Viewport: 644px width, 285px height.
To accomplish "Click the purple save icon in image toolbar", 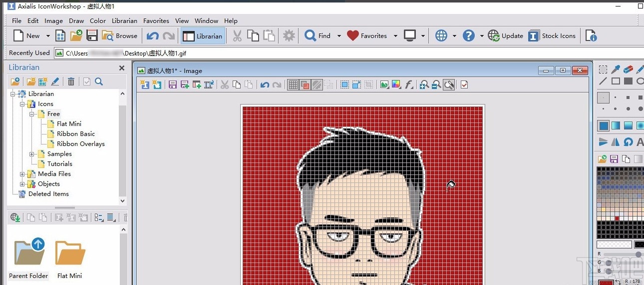I will [173, 84].
